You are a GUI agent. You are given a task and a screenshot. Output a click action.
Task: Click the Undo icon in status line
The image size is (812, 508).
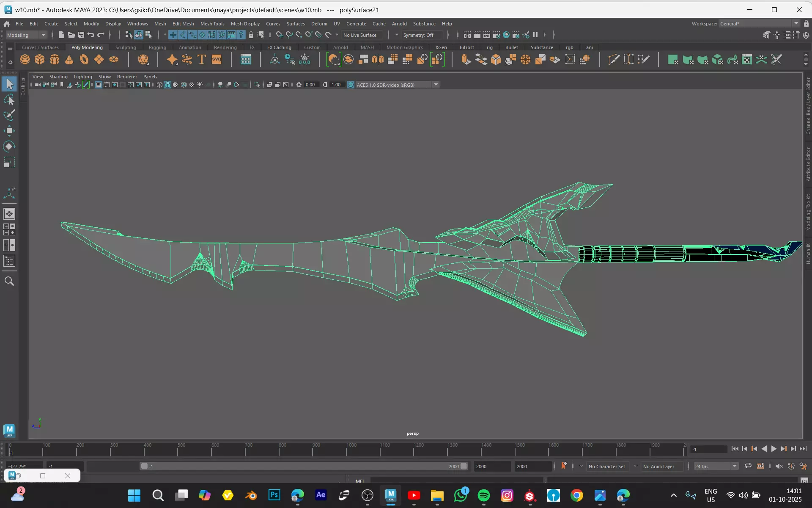tap(91, 35)
